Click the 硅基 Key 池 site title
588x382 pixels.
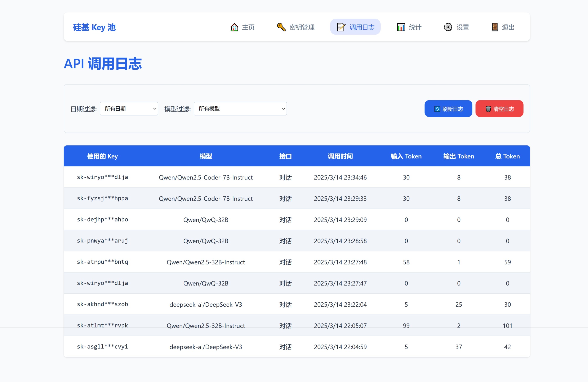[94, 27]
